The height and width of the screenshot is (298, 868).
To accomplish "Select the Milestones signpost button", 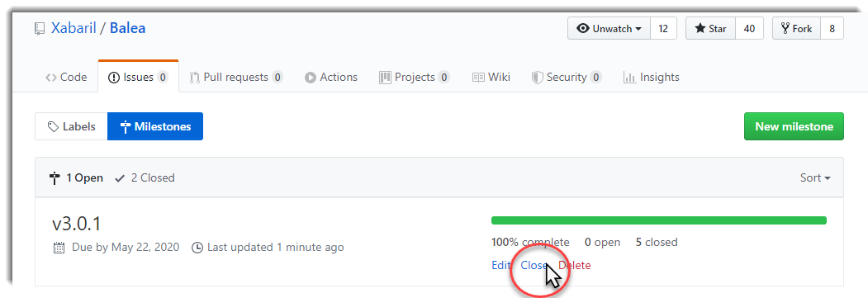I will 155,126.
